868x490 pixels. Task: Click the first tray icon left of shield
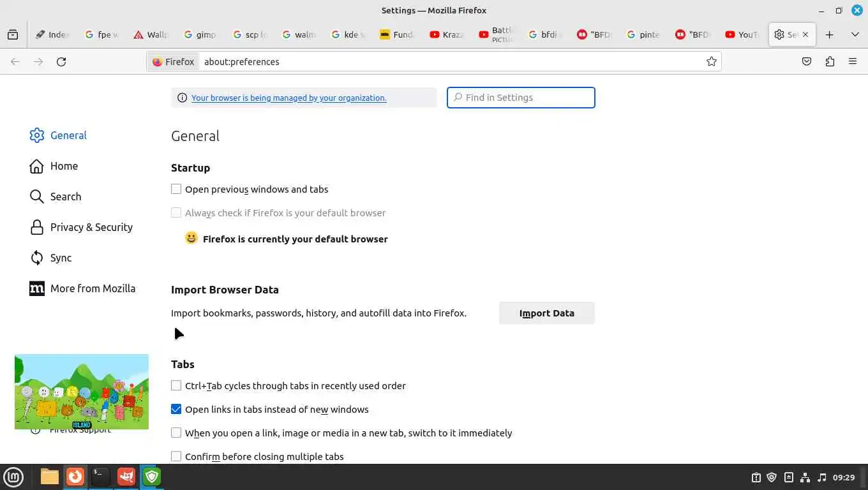click(x=756, y=477)
